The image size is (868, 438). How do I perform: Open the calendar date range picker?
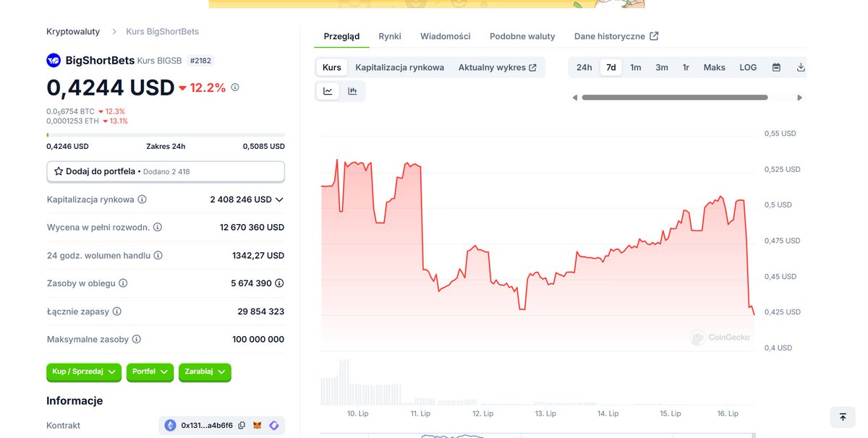776,67
